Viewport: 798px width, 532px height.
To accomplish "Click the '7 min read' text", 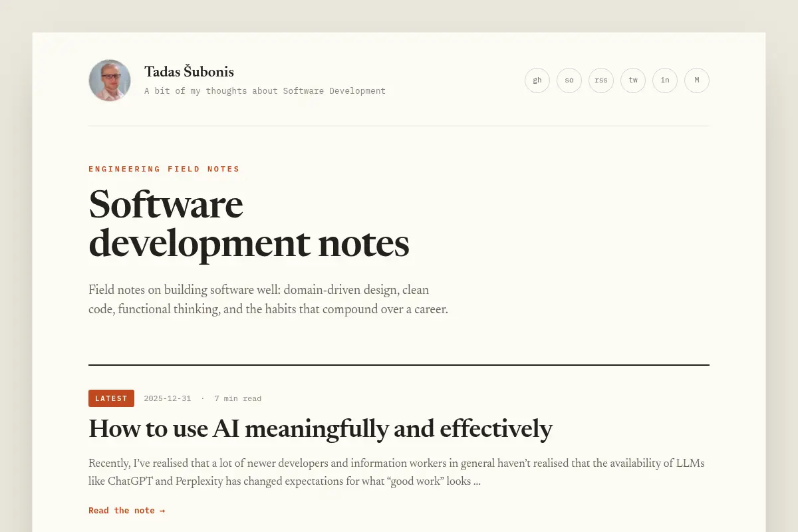I will tap(237, 398).
